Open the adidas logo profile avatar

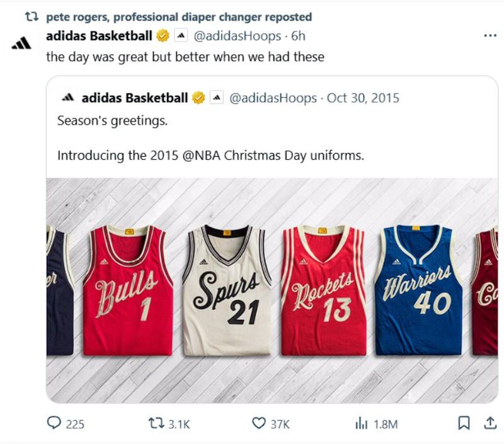(x=21, y=43)
